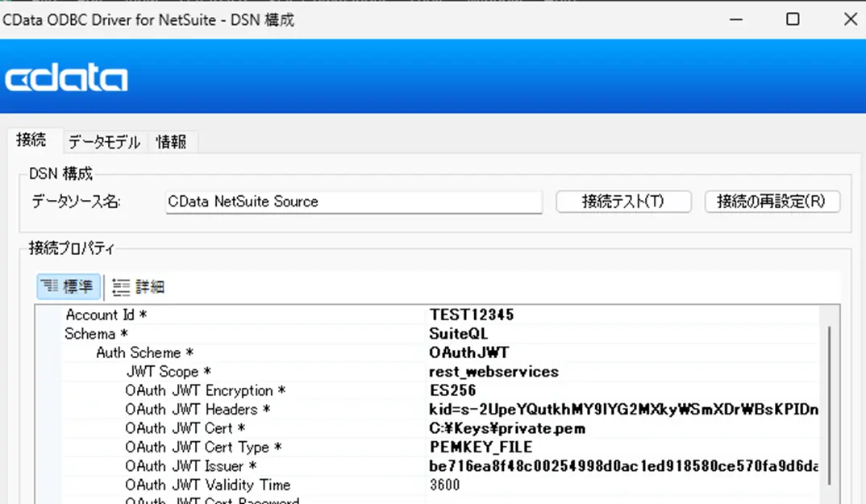Click the OAuth JWT Validity Time label
The width and height of the screenshot is (866, 504).
click(x=208, y=485)
